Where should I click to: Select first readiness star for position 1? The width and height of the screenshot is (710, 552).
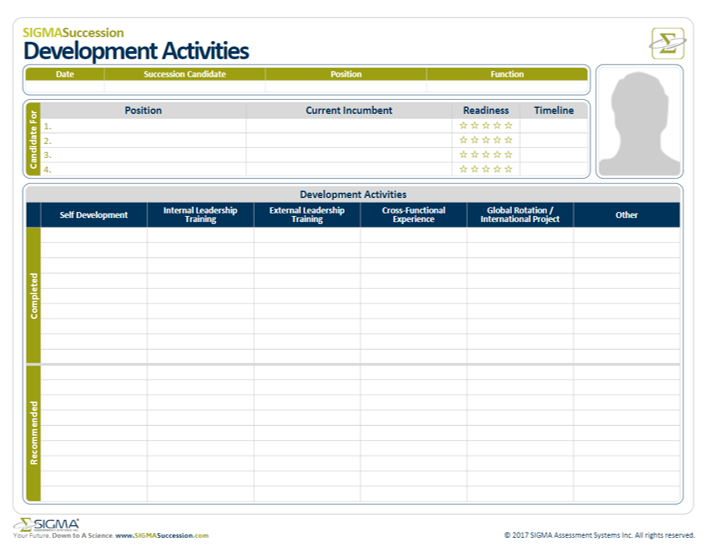[463, 126]
